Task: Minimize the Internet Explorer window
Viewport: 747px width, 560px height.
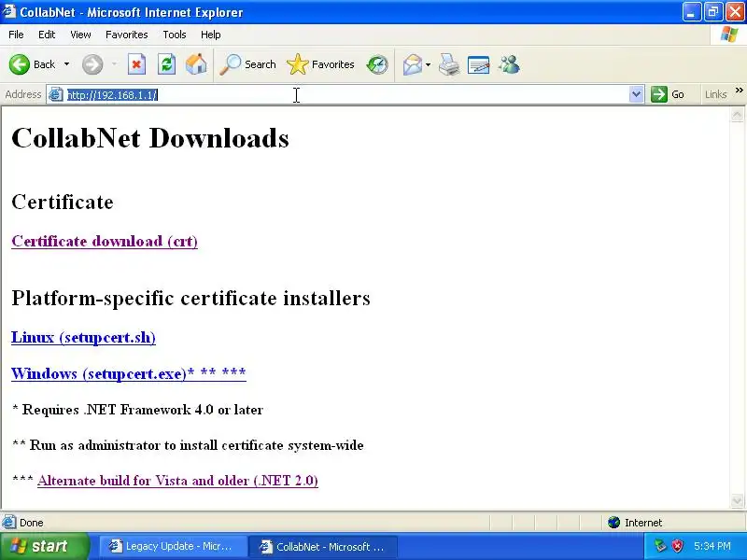Action: [x=691, y=12]
